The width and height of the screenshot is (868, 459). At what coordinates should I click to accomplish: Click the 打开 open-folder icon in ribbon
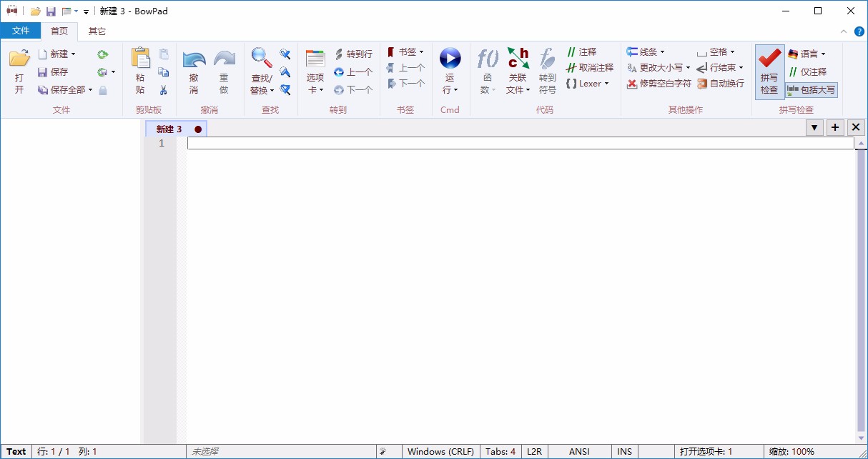point(19,58)
